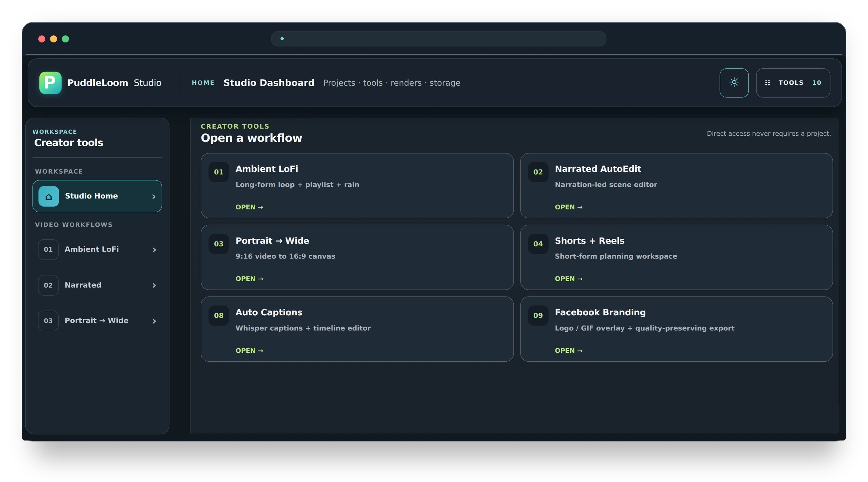
Task: Open the Portrait → Wide card link
Action: coord(249,279)
